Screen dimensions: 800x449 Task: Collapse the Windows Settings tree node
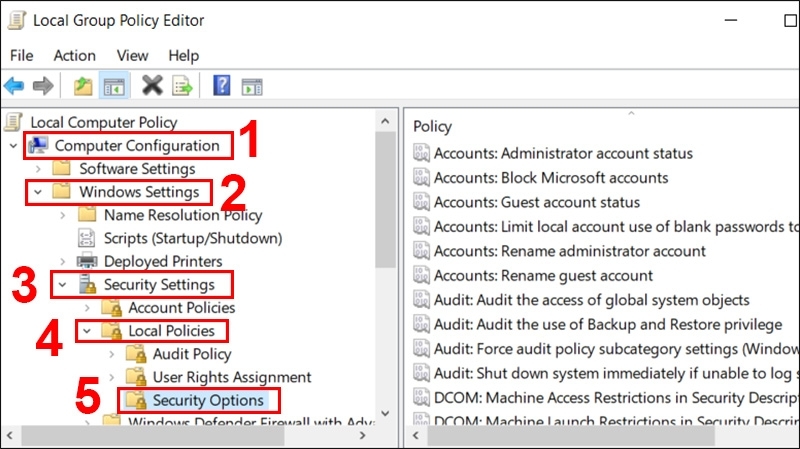point(38,192)
